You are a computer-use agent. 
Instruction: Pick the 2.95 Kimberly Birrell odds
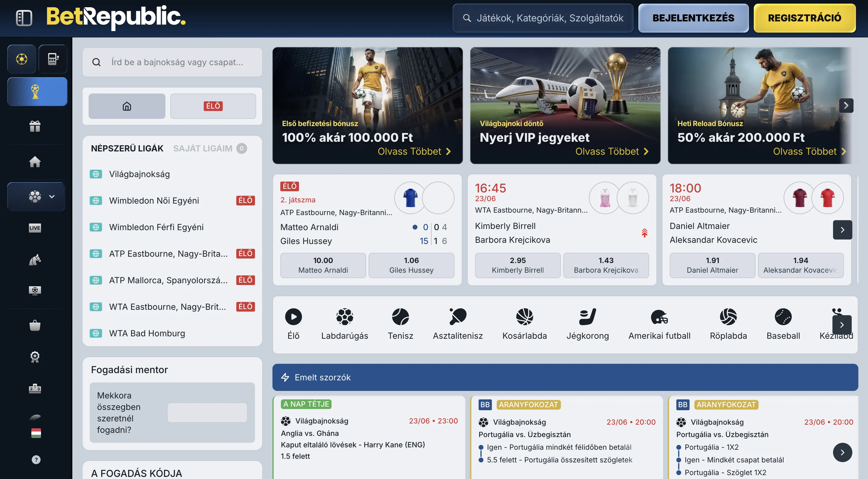pos(517,265)
